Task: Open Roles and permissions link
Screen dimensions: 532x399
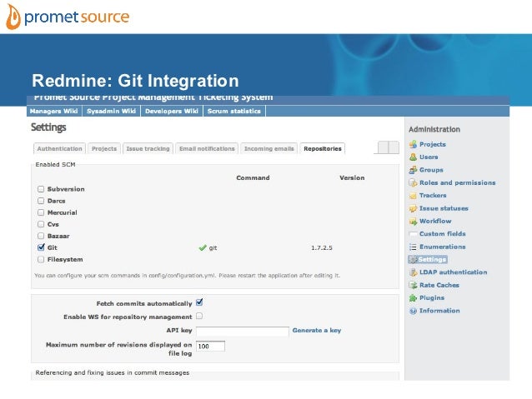Action: (457, 182)
